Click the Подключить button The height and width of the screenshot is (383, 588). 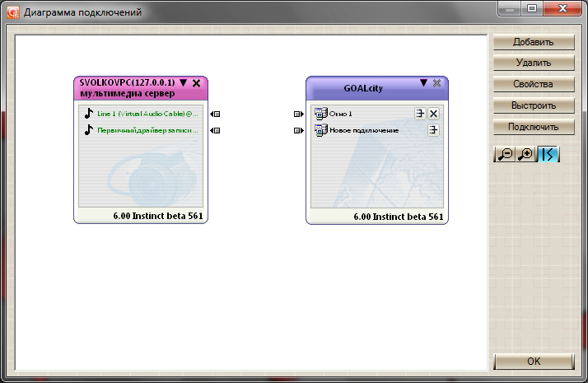click(534, 127)
